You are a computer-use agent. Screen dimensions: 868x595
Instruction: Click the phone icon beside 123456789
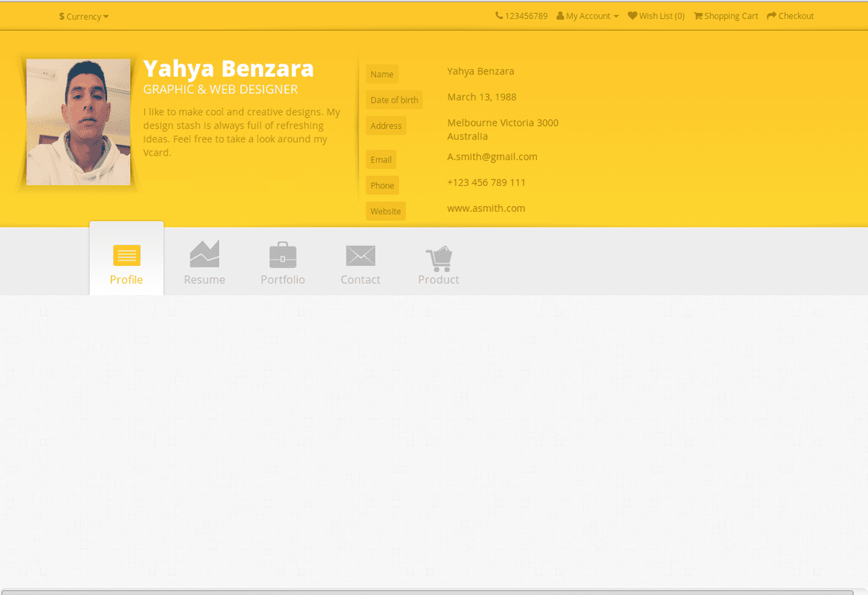click(499, 16)
